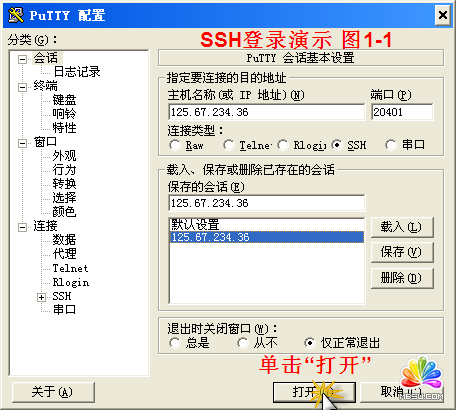The height and width of the screenshot is (410, 456).
Task: Open Rlogin settings in tree
Action: click(71, 282)
